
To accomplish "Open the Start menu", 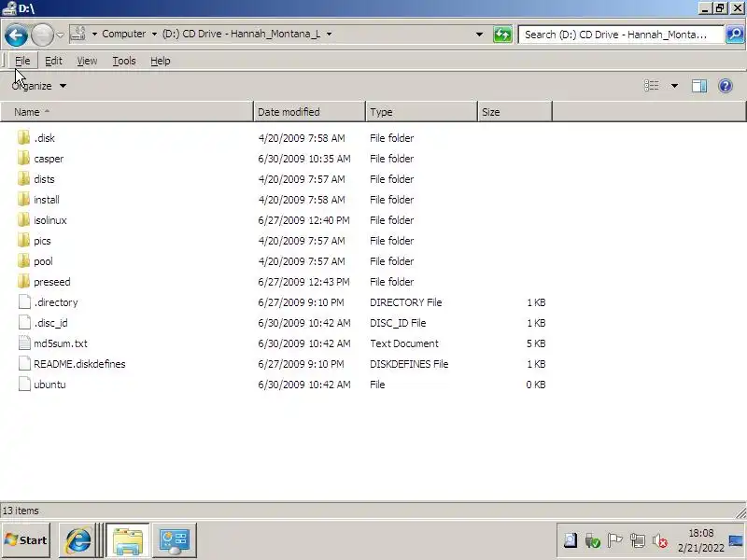I will (26, 540).
